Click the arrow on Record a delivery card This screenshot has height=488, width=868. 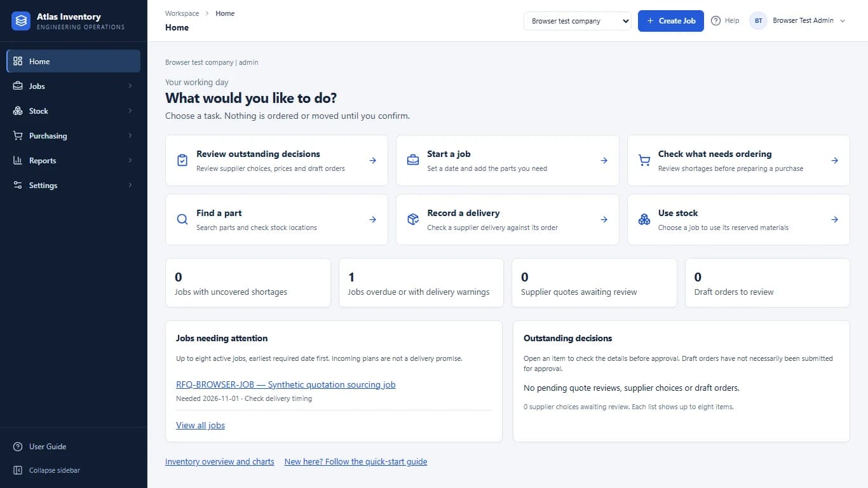coord(604,220)
